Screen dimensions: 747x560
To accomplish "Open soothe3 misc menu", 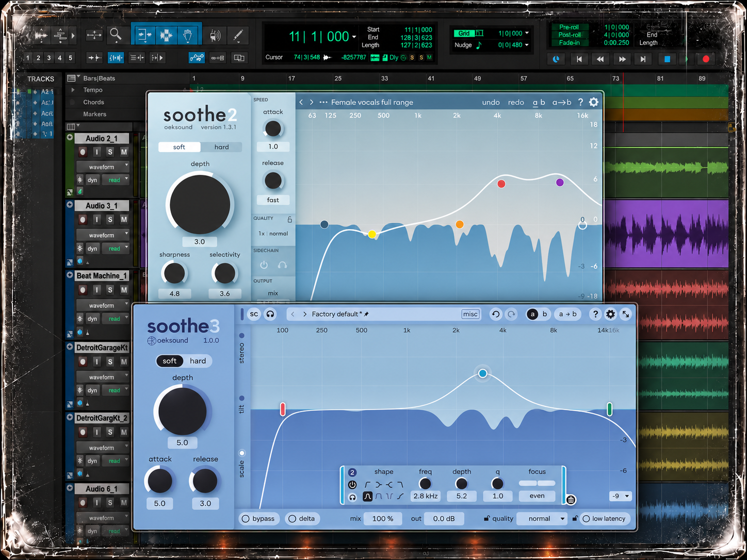I will click(x=470, y=314).
